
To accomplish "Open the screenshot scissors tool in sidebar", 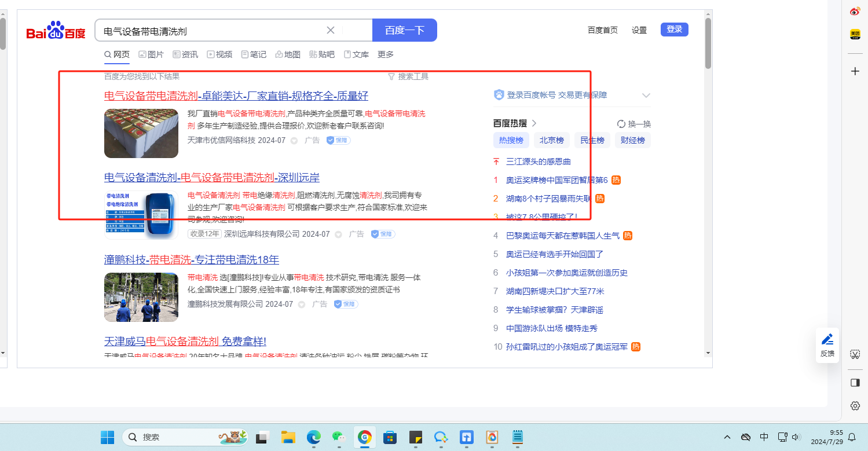I will point(855,354).
